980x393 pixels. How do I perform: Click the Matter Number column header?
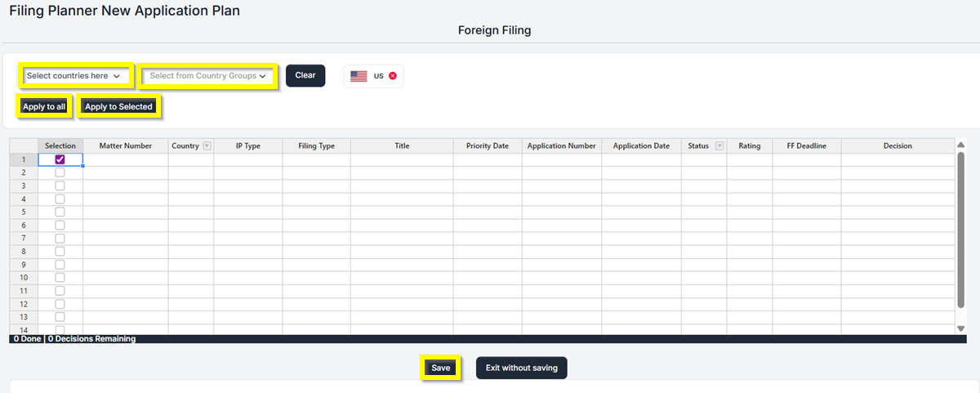125,145
